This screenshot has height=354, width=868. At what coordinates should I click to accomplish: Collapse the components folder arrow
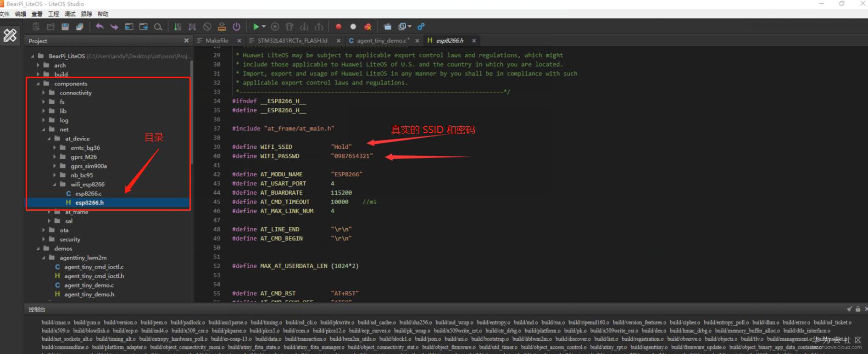tap(39, 84)
